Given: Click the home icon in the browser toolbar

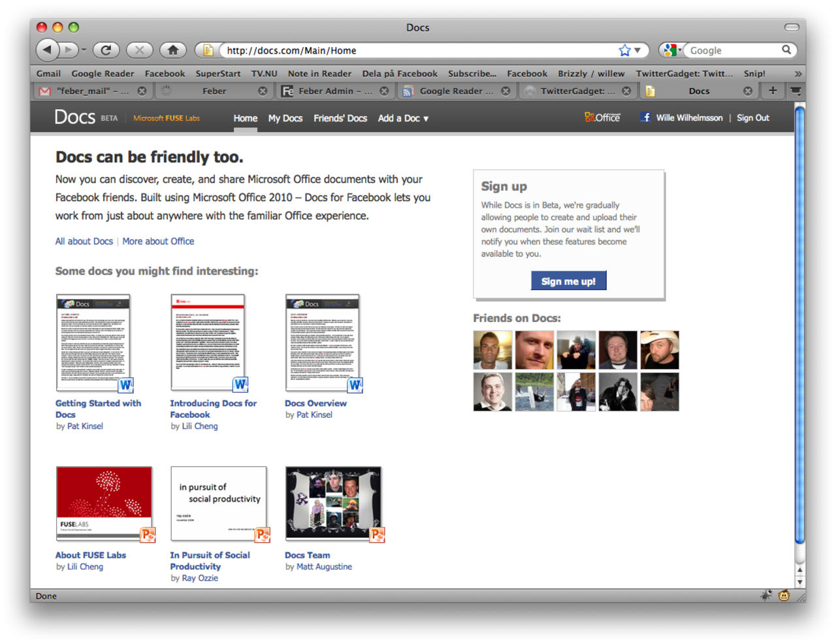Looking at the screenshot, I should point(173,50).
